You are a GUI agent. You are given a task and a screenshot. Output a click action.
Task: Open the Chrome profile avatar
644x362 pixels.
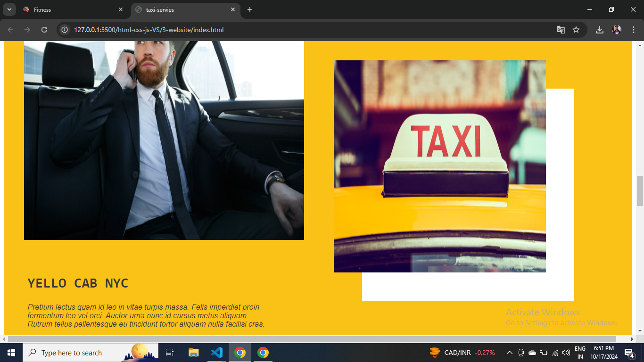[617, 30]
